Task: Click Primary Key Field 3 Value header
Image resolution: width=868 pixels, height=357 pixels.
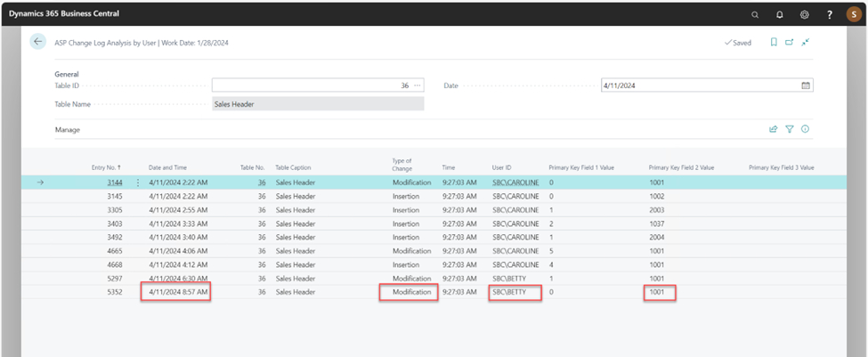Action: pyautogui.click(x=782, y=167)
